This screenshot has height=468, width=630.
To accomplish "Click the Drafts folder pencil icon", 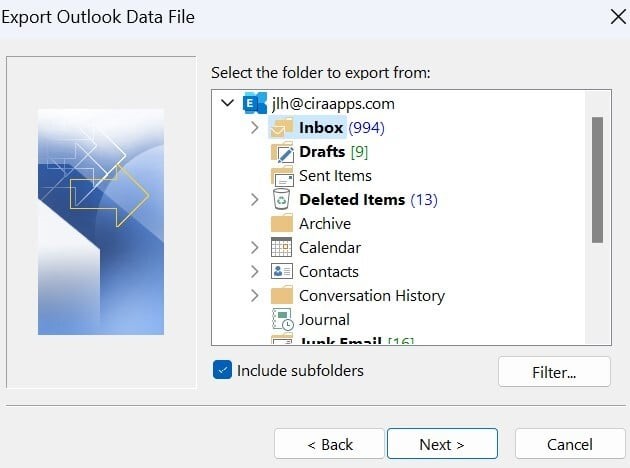I will 282,151.
